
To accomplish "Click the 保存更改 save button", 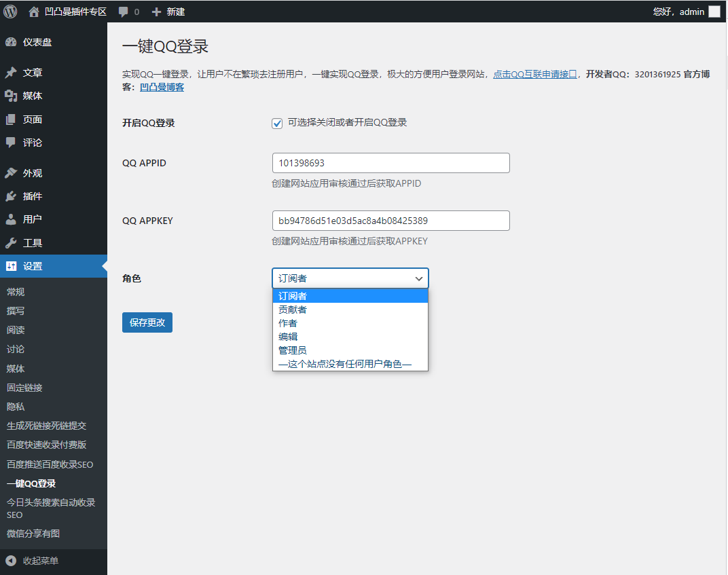I will [147, 322].
